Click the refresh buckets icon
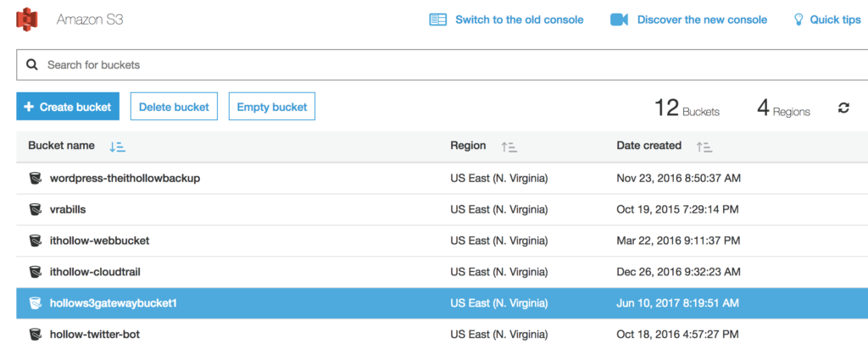Image resolution: width=868 pixels, height=349 pixels. [843, 108]
